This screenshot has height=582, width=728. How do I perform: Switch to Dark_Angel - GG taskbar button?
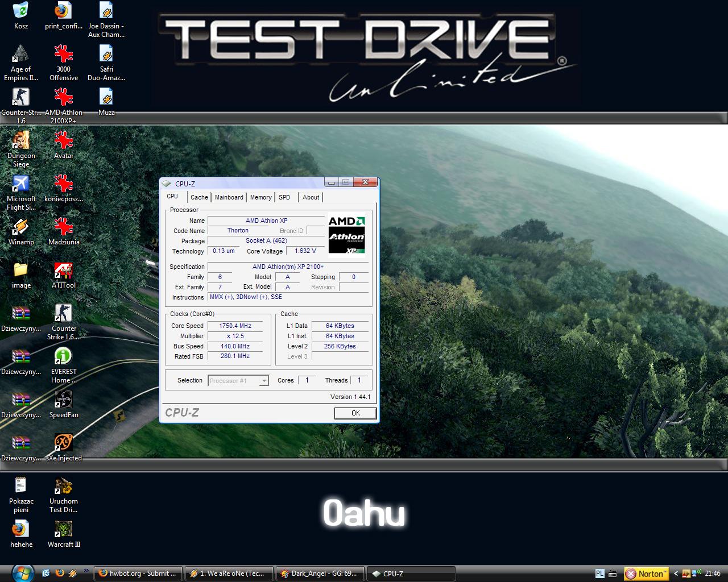(x=320, y=573)
